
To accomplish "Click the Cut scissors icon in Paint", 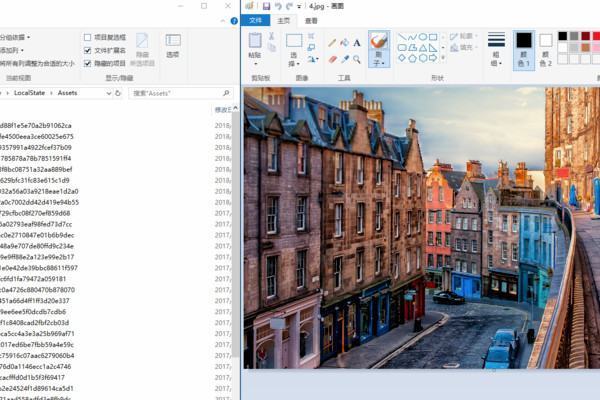I will click(x=271, y=36).
